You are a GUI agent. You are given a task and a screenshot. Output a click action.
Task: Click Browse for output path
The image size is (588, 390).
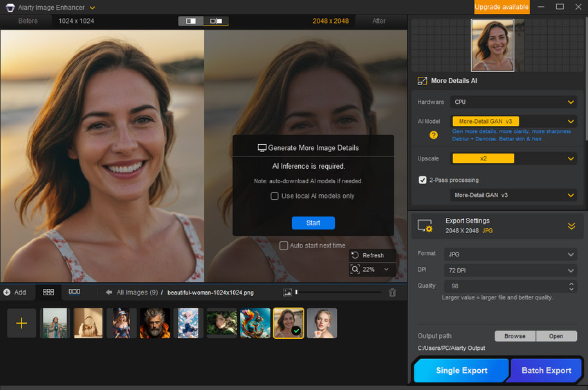(515, 336)
